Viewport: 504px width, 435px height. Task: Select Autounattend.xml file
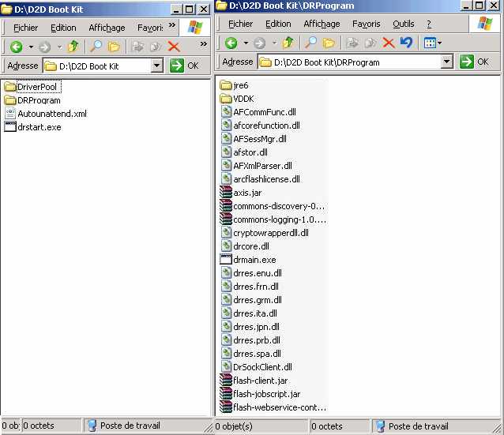(46, 114)
